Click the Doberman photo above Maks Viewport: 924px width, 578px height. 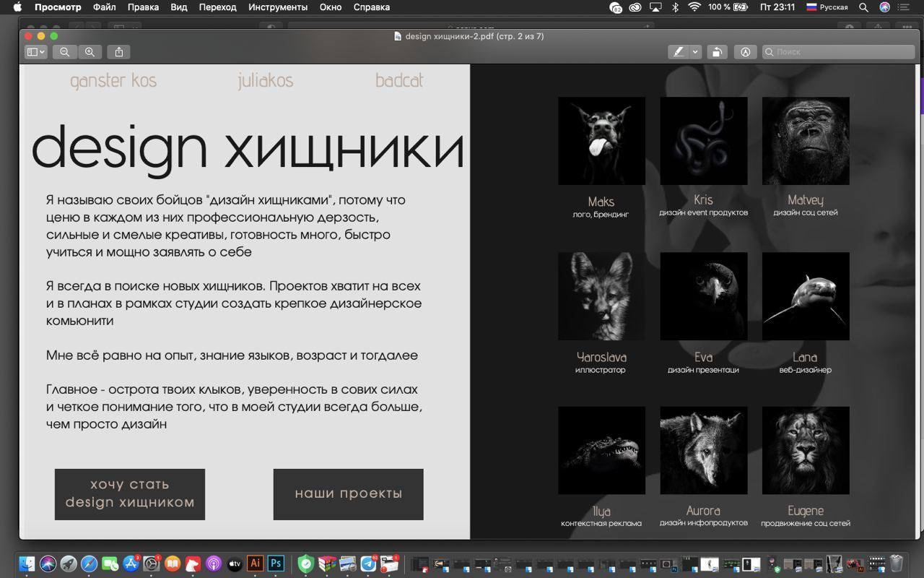pyautogui.click(x=602, y=141)
